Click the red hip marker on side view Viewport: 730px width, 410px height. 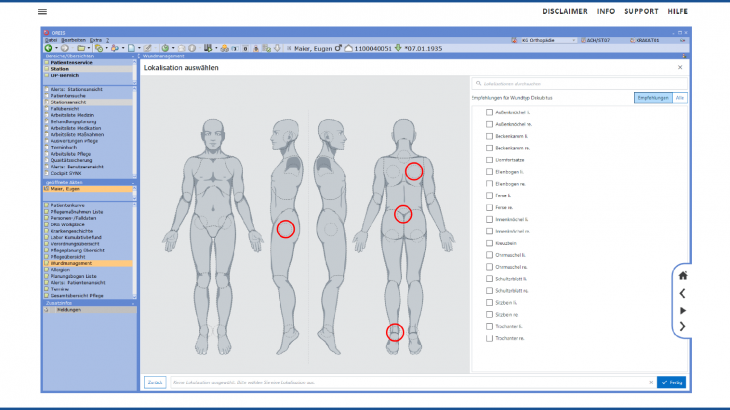(286, 229)
